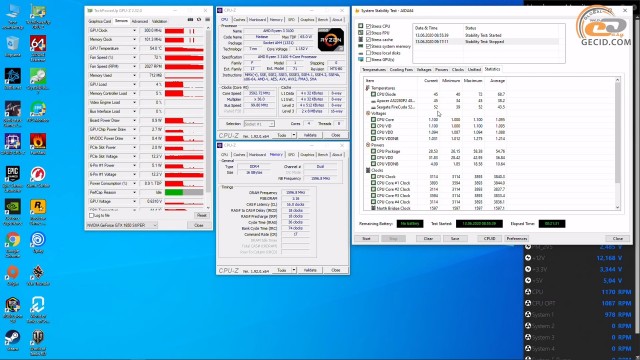Toggle Stress FPU checkbox
The height and width of the screenshot is (360, 640).
point(368,33)
